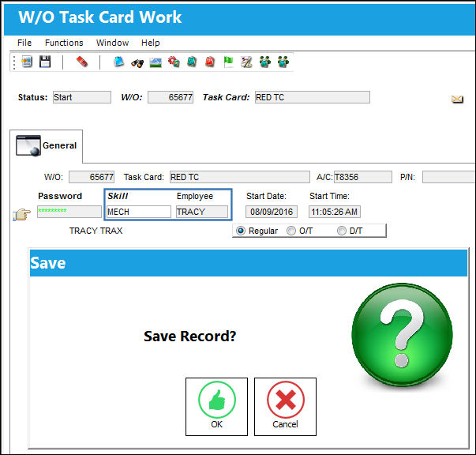Select the O/T overtime radio button

(291, 231)
